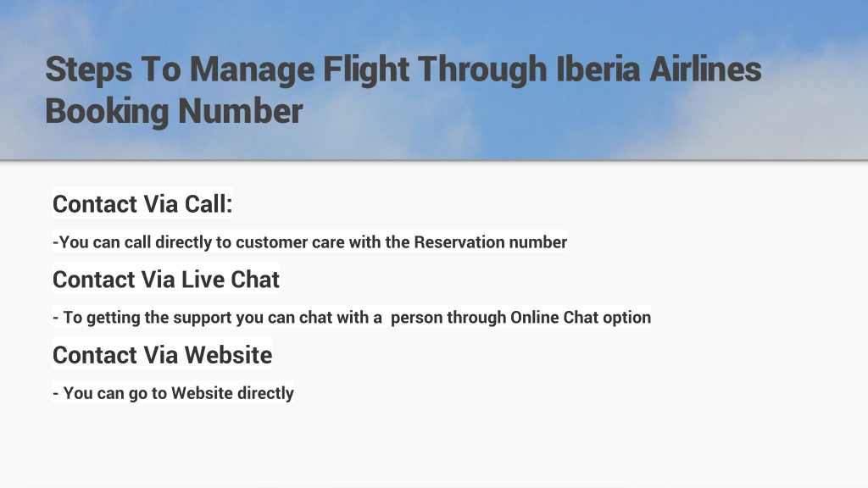Select the "Contact Via Call:" heading
868x488 pixels.
coord(142,203)
